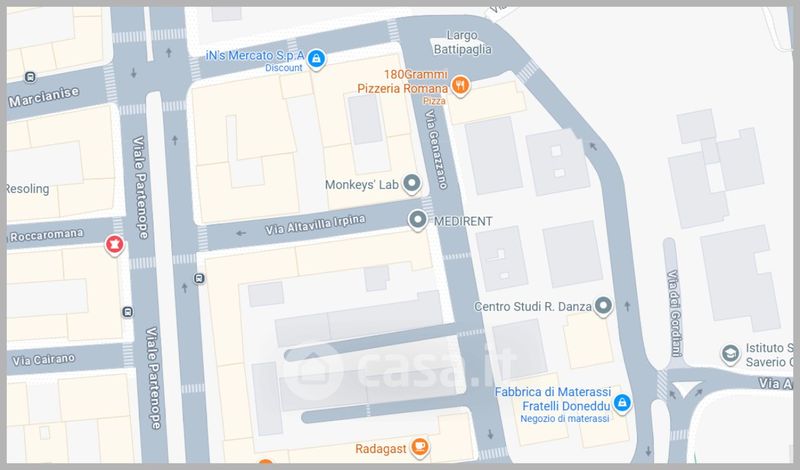Click the bus stop icon below Via Altavilla Irpina
This screenshot has width=800, height=470.
pyautogui.click(x=199, y=279)
